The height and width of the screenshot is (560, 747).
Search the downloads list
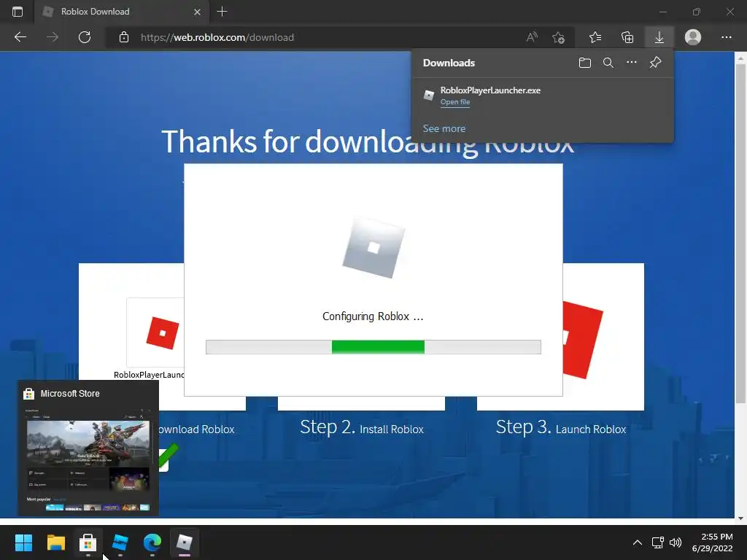click(x=608, y=63)
